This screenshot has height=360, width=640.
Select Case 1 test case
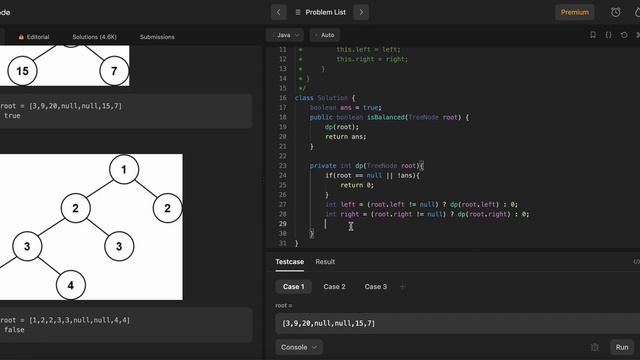[x=293, y=287]
